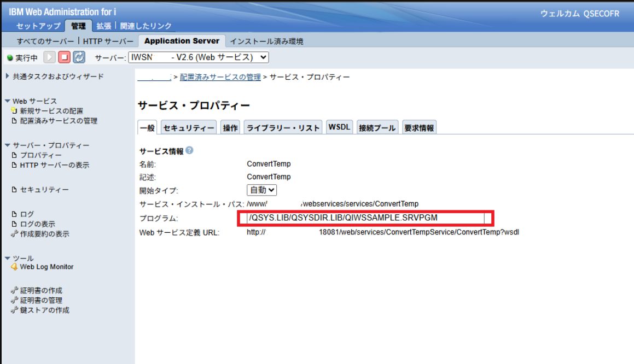Open Web Log Monitor tool
The height and width of the screenshot is (364, 634).
coord(47,267)
